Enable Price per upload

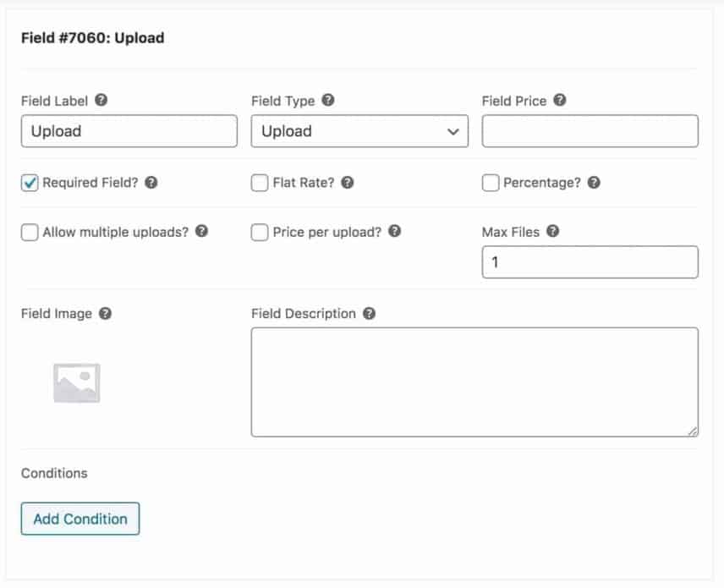(259, 231)
